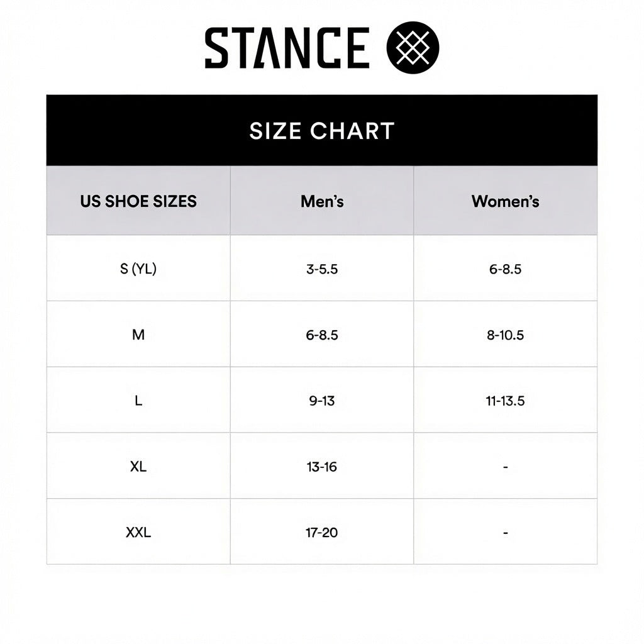
Task: Select the Women's column header
Action: [x=506, y=201]
